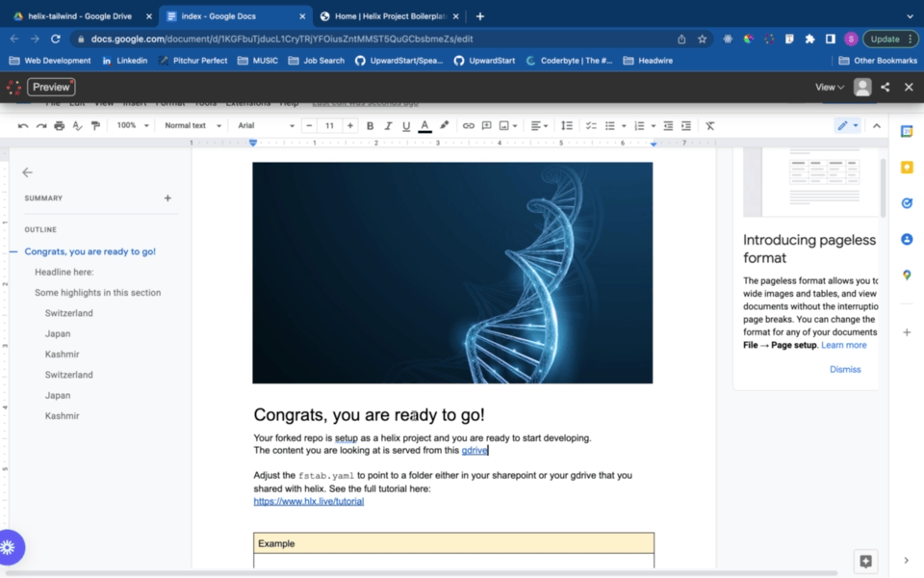Toggle italic text formatting
Screen dimensions: 924x578
tap(388, 126)
